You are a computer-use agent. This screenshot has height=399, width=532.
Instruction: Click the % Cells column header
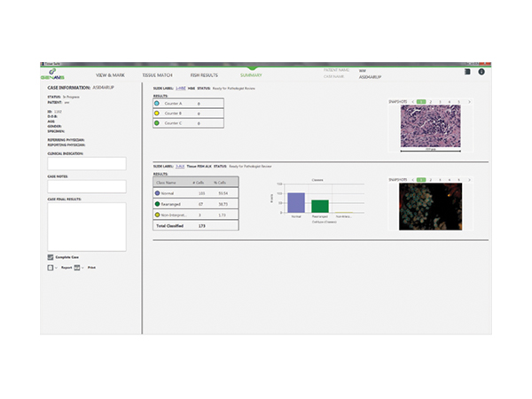pyautogui.click(x=220, y=183)
